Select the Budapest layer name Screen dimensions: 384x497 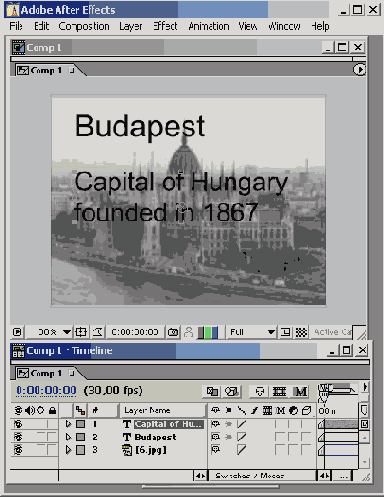(155, 437)
